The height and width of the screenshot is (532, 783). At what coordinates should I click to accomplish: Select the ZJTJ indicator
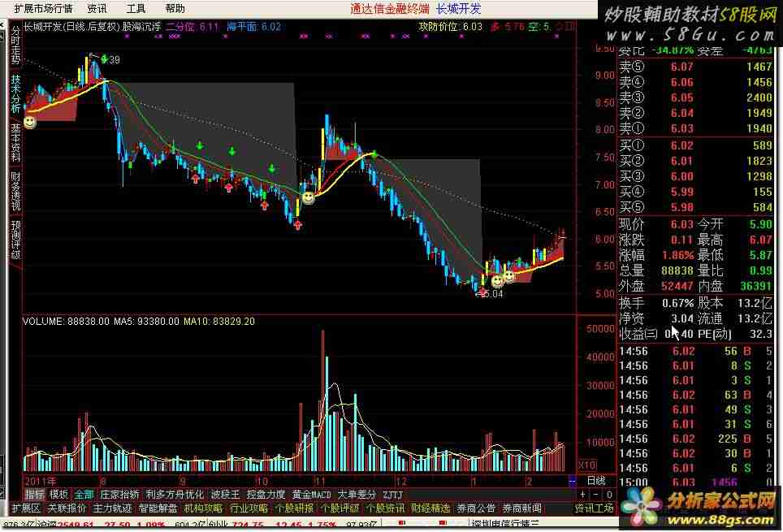tap(392, 495)
